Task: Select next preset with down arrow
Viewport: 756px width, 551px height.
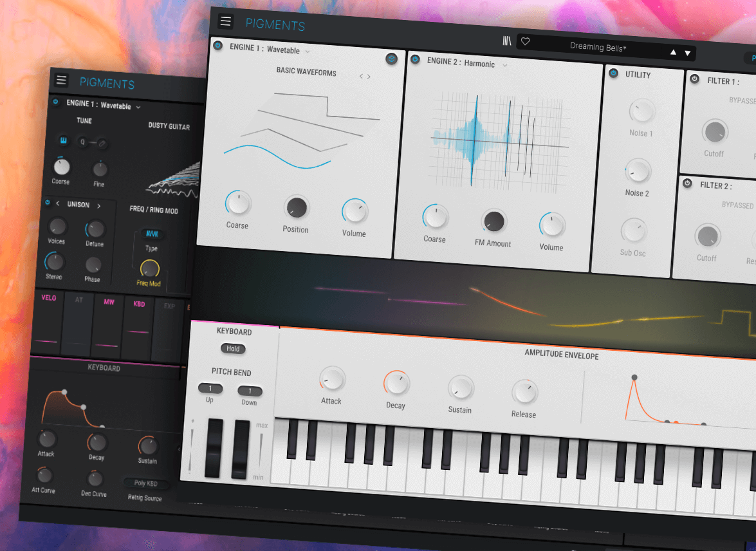Action: click(x=688, y=53)
